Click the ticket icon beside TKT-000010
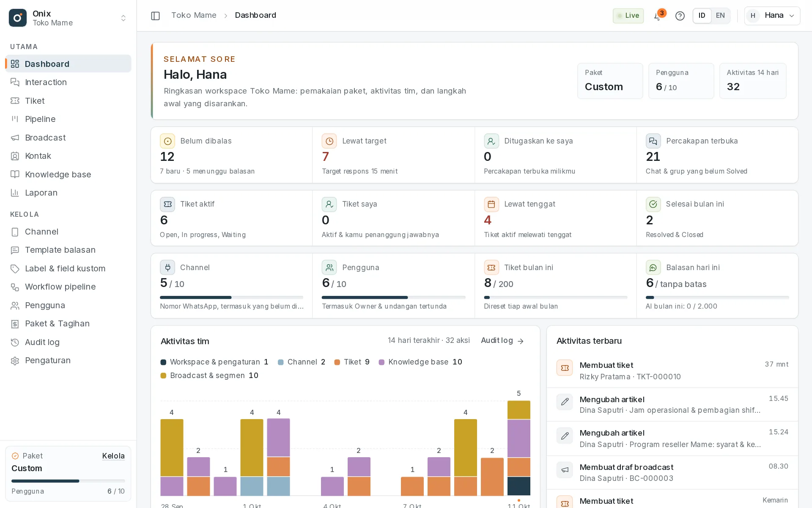Viewport: 812px width, 508px height. point(565,368)
